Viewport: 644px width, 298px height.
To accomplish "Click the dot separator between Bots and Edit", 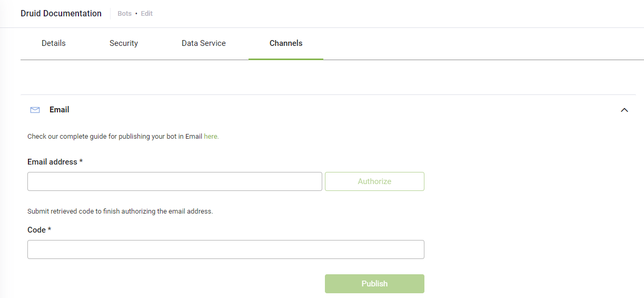I will point(136,14).
